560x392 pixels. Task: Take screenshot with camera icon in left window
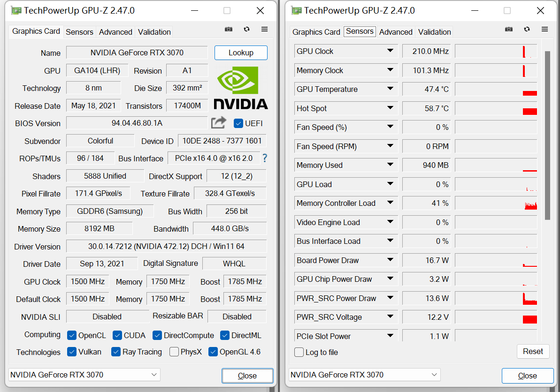point(229,29)
